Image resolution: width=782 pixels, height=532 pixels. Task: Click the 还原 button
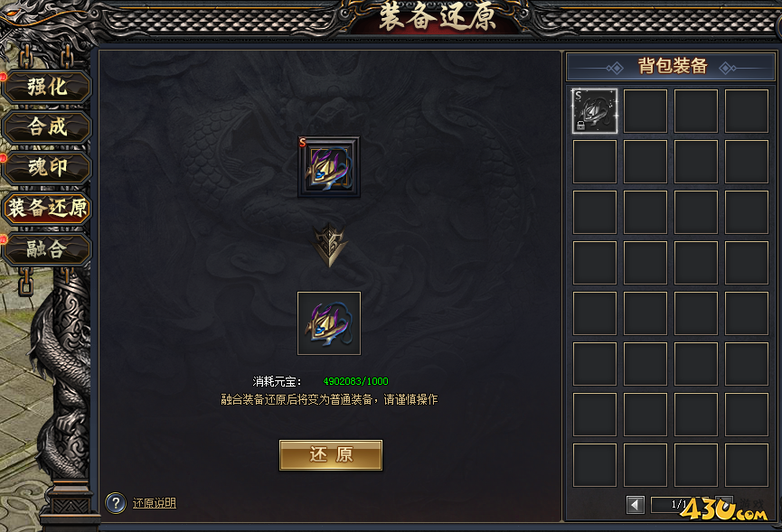[331, 455]
